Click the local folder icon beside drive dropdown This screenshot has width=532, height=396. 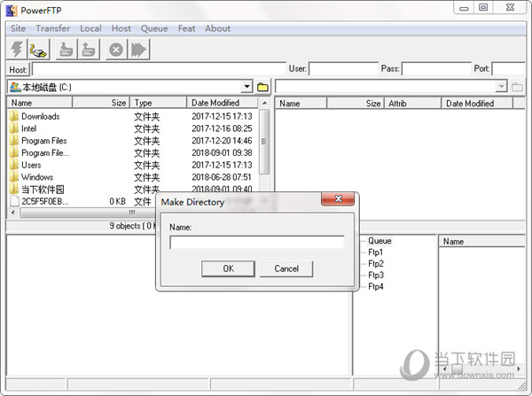(262, 87)
